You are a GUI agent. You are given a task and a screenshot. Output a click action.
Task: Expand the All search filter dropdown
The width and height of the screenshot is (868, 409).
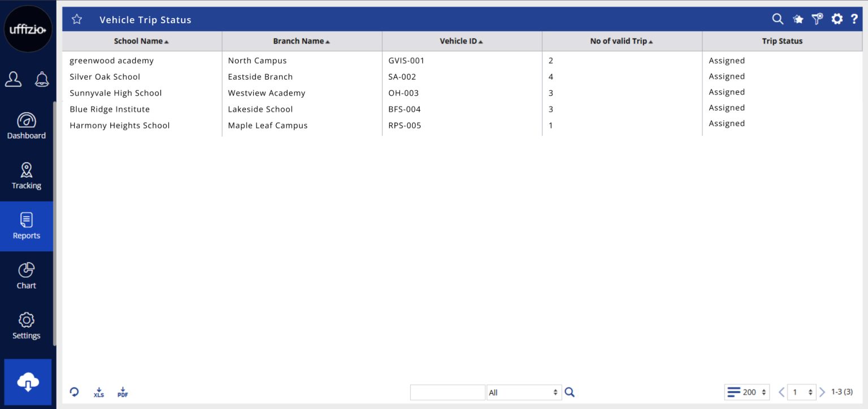point(524,393)
